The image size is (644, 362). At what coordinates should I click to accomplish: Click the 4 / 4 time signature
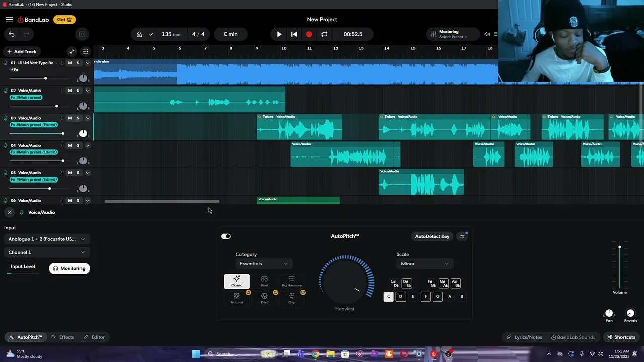tap(198, 34)
